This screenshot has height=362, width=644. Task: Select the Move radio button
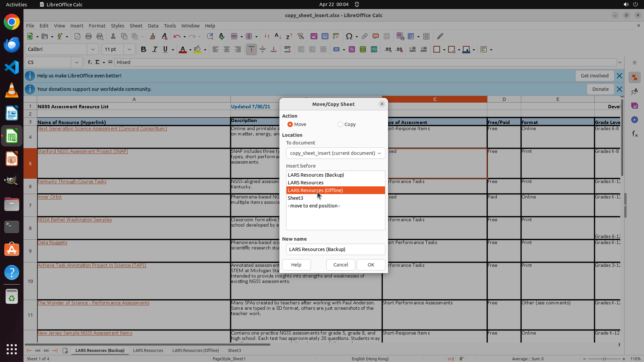click(290, 124)
